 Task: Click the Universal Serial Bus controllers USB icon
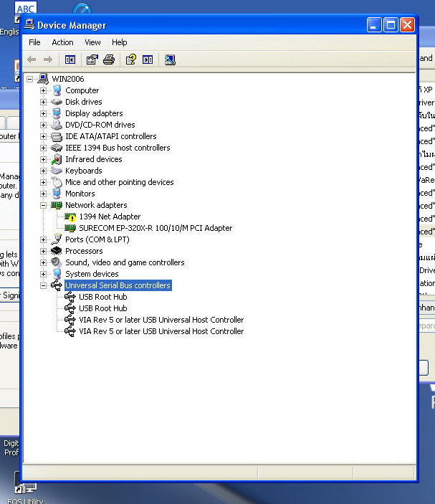coord(57,285)
